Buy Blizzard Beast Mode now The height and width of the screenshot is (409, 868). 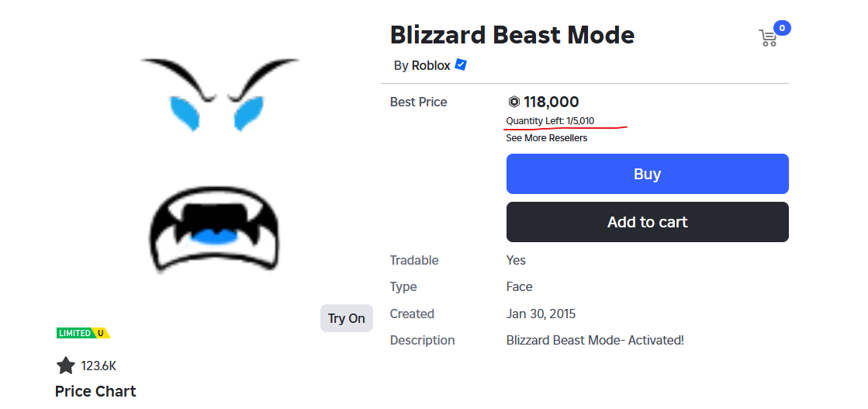point(647,174)
